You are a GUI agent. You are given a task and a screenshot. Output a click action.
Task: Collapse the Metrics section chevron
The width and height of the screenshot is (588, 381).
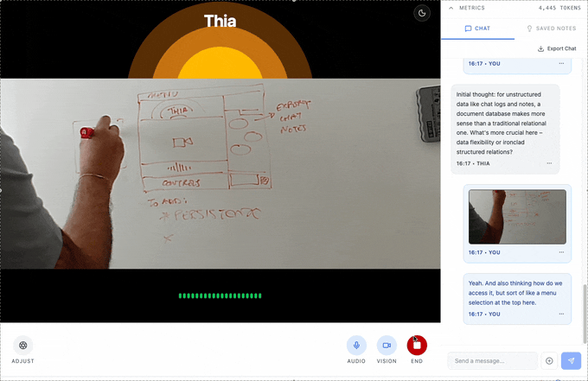click(451, 8)
